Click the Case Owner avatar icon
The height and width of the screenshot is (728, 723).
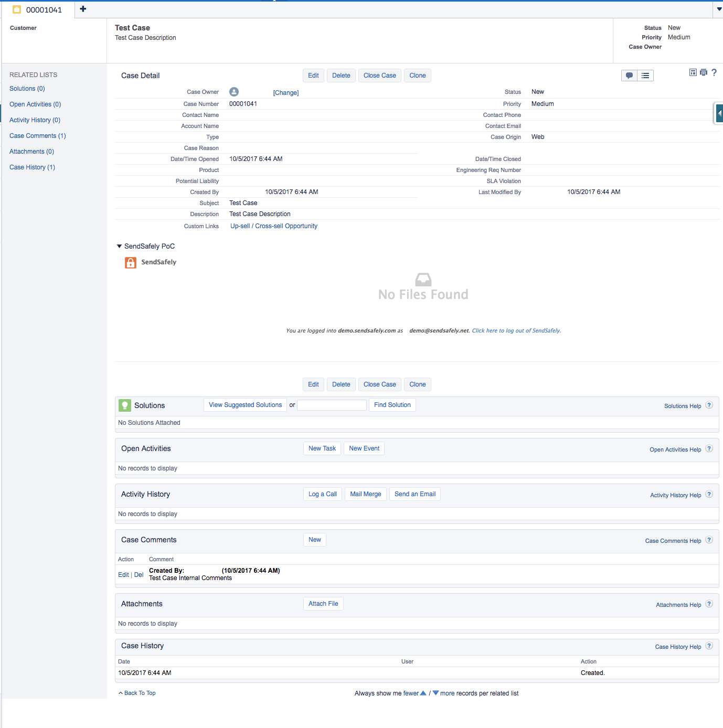[x=233, y=91]
